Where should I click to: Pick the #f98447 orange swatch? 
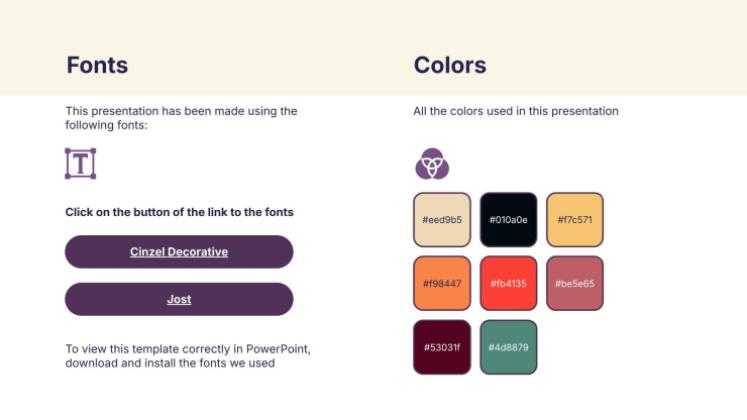tap(442, 283)
